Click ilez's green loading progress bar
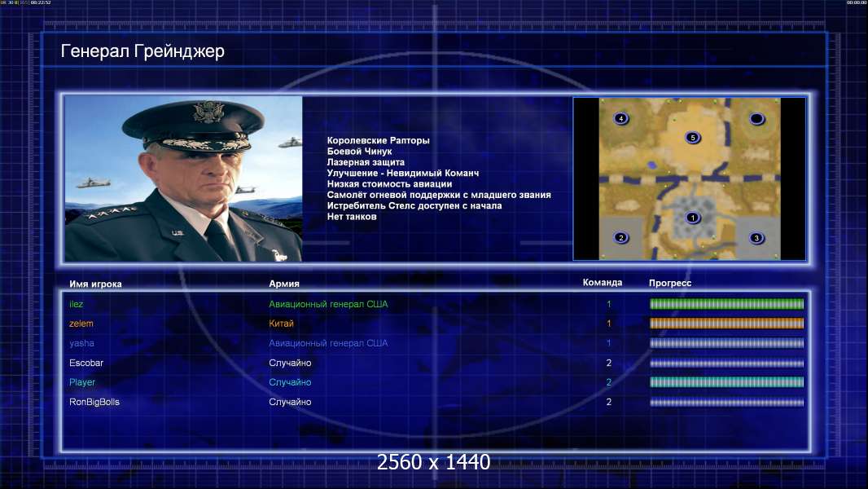 (726, 304)
